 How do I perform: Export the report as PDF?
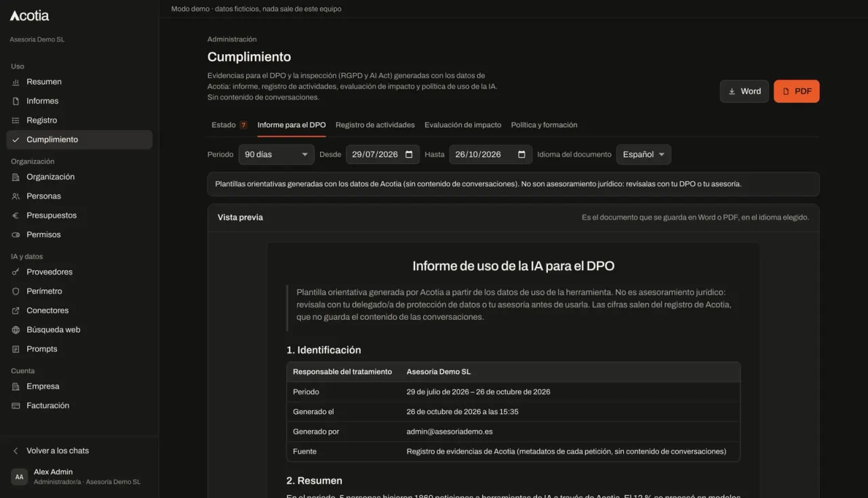[x=797, y=91]
